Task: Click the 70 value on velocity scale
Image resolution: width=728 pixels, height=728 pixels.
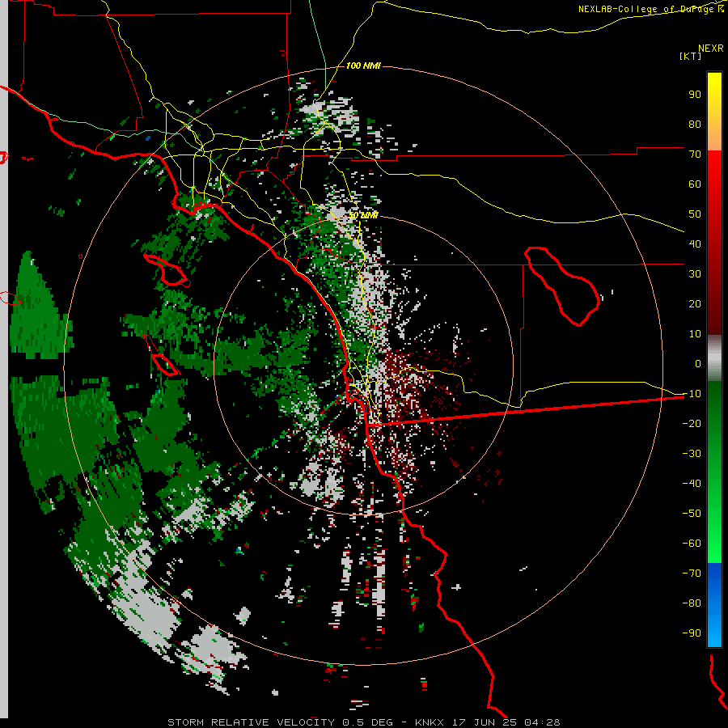Action: [695, 154]
